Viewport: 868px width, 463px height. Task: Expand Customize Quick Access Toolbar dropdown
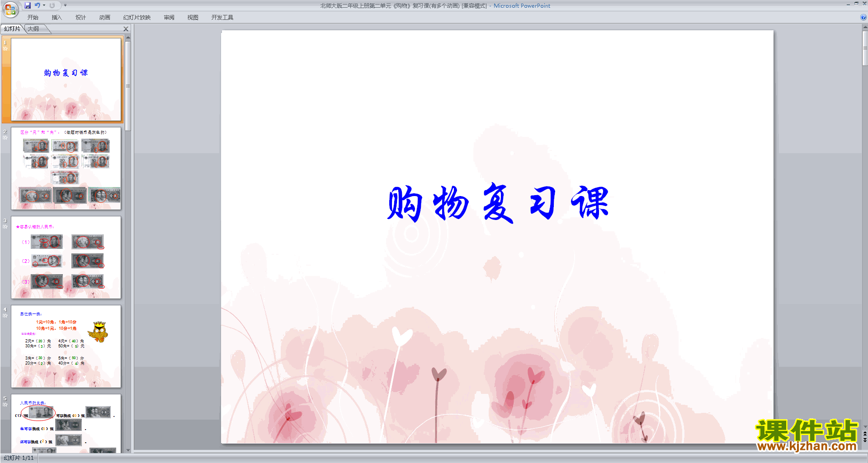(x=65, y=5)
